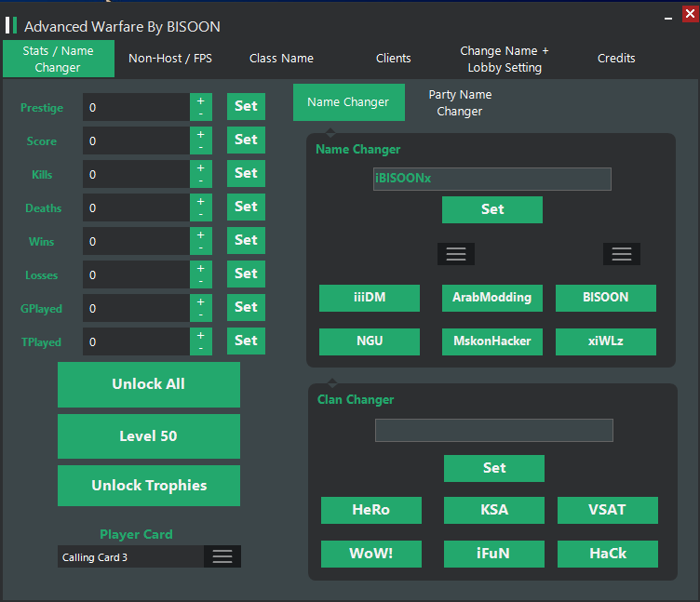Open the Clients tab
Screen dimensions: 700x602
point(394,59)
